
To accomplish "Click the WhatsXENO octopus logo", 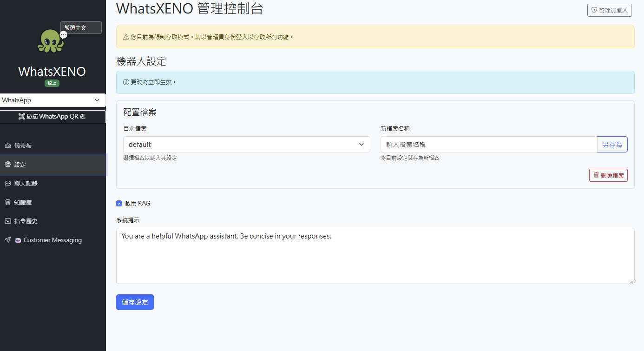I will [x=50, y=41].
